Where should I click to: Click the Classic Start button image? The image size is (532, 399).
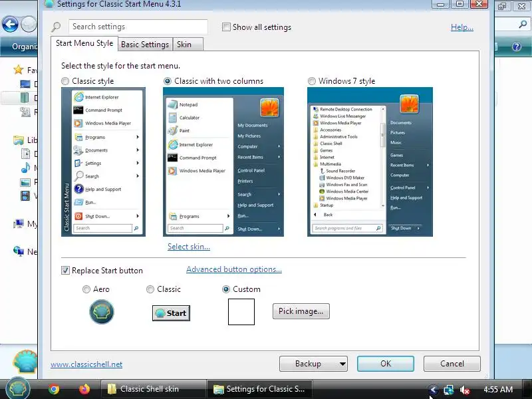tap(171, 313)
